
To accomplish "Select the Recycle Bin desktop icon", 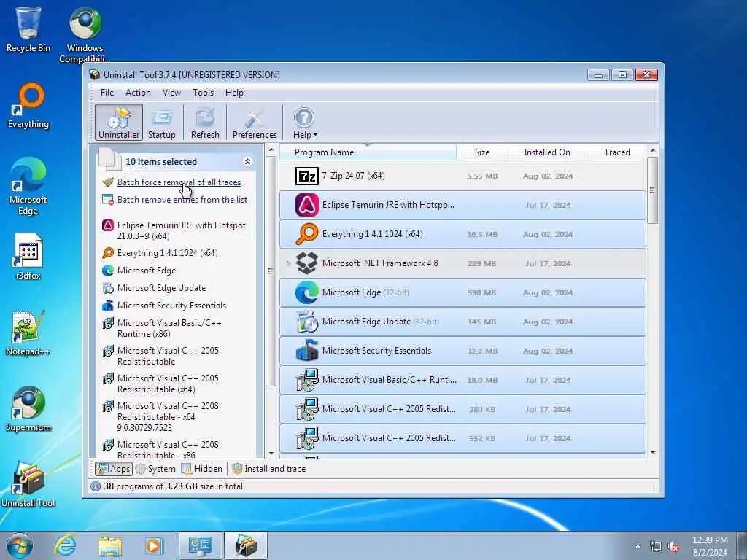I will point(28,29).
